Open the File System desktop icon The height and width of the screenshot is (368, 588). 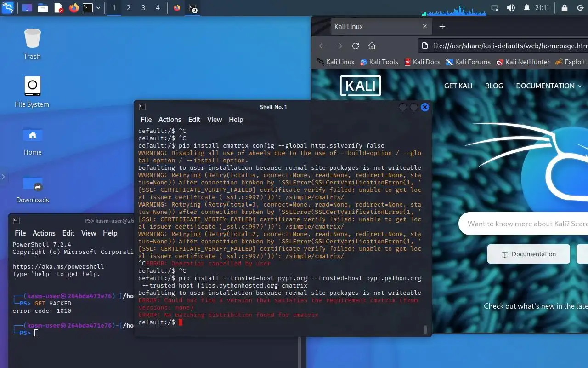point(32,92)
